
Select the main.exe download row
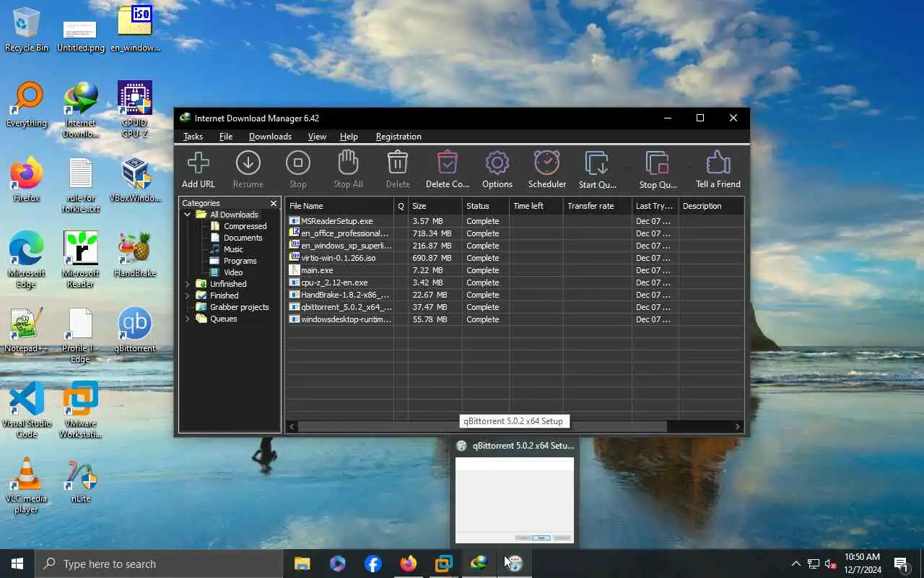coord(515,270)
